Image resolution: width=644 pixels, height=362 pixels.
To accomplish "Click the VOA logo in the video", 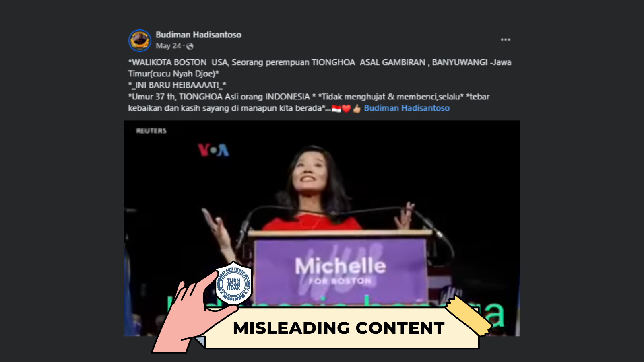I will [x=213, y=150].
